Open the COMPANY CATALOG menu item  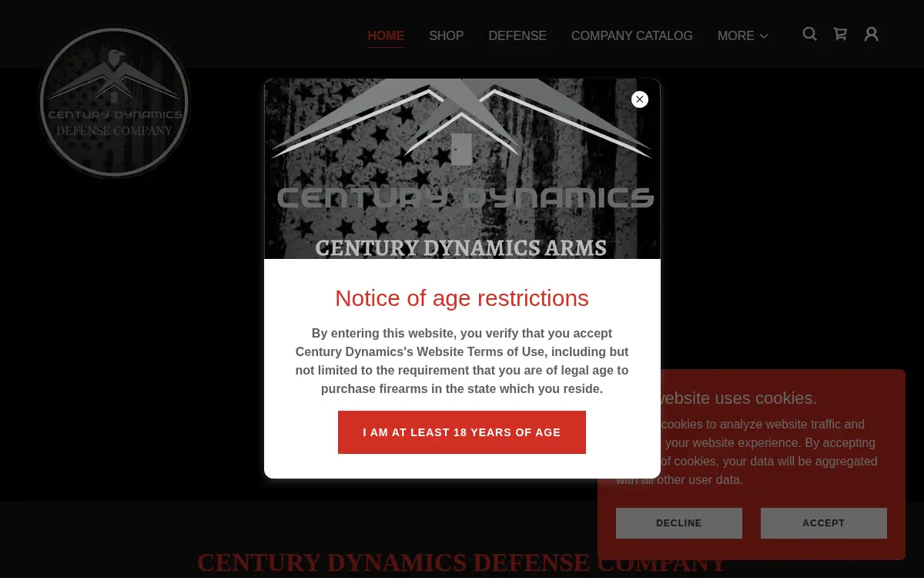coord(632,35)
